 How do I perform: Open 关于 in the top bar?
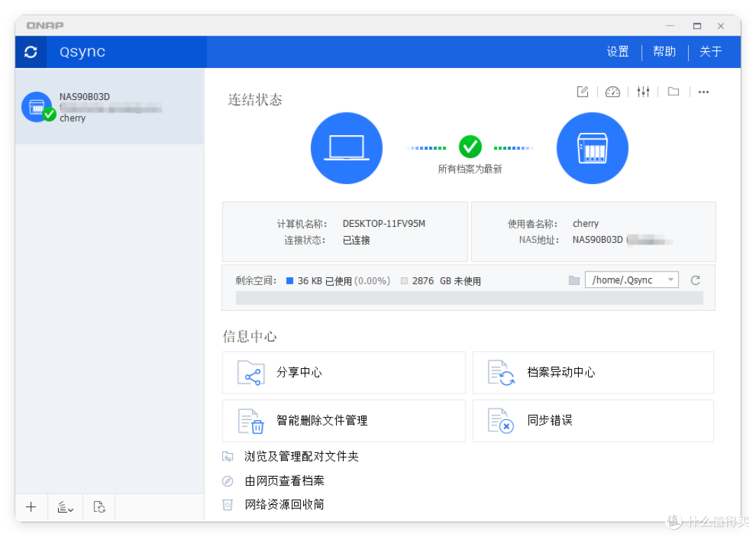tap(710, 52)
